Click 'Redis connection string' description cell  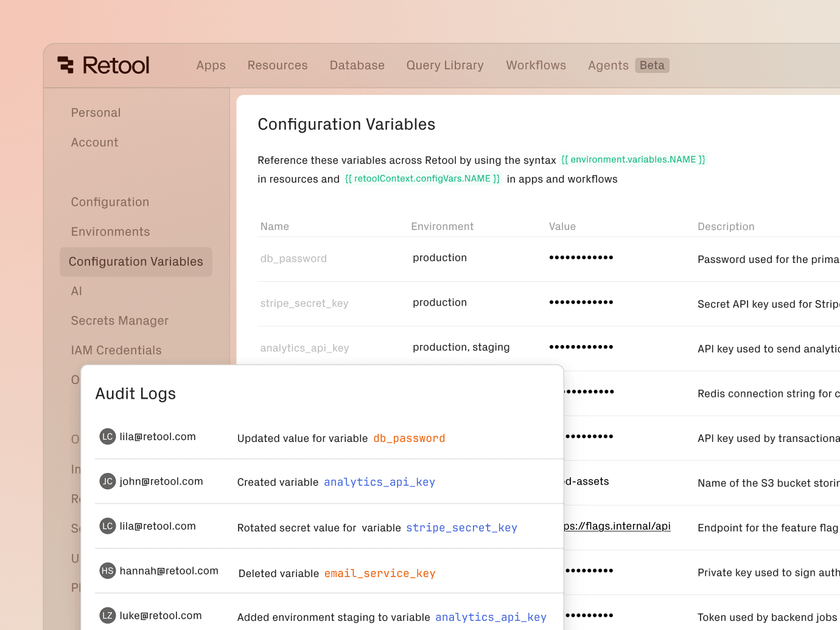[x=768, y=394]
